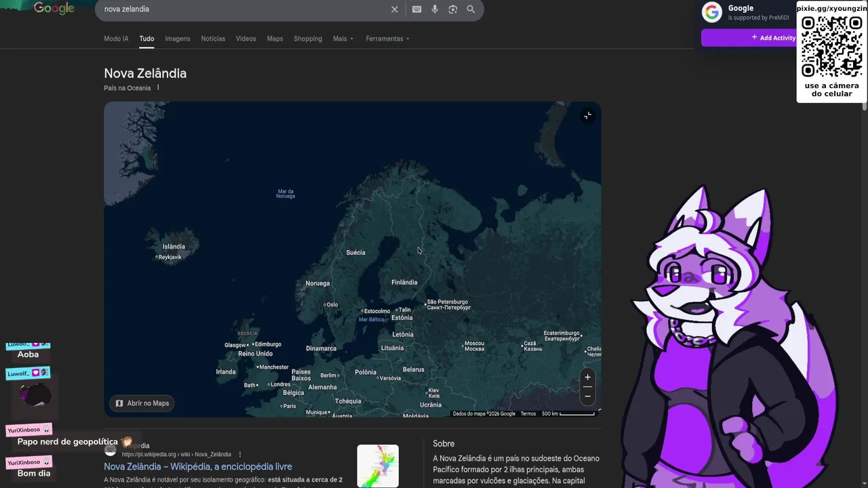The width and height of the screenshot is (868, 488).
Task: Switch to the Maps tab
Action: (x=275, y=39)
